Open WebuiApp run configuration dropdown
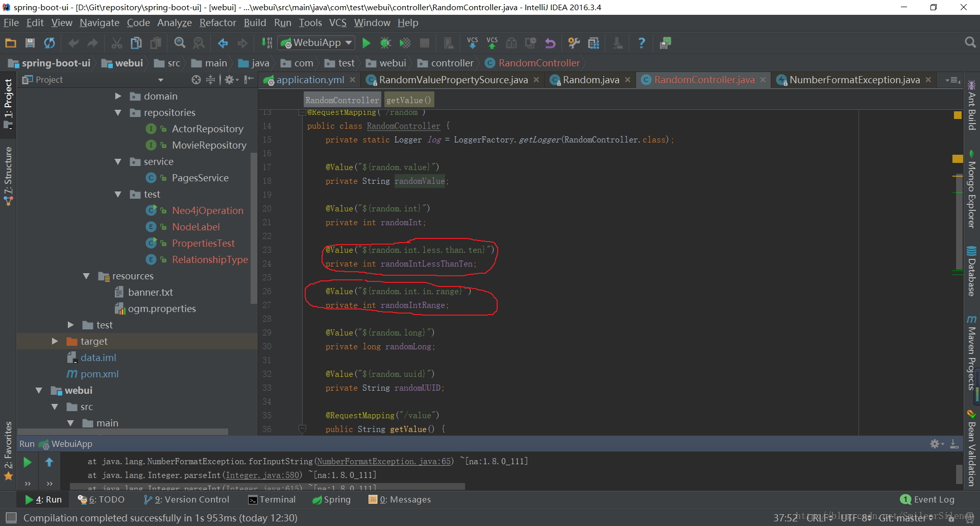The width and height of the screenshot is (980, 526). pyautogui.click(x=316, y=43)
